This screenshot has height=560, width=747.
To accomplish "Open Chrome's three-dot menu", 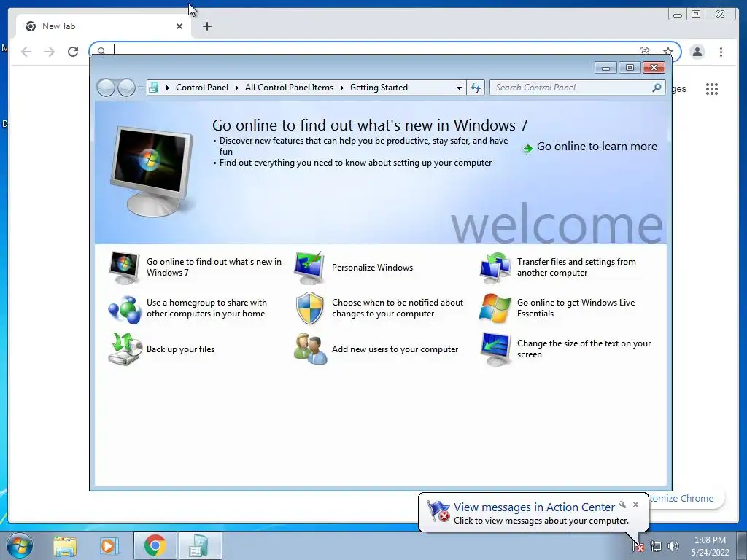I will coord(721,52).
